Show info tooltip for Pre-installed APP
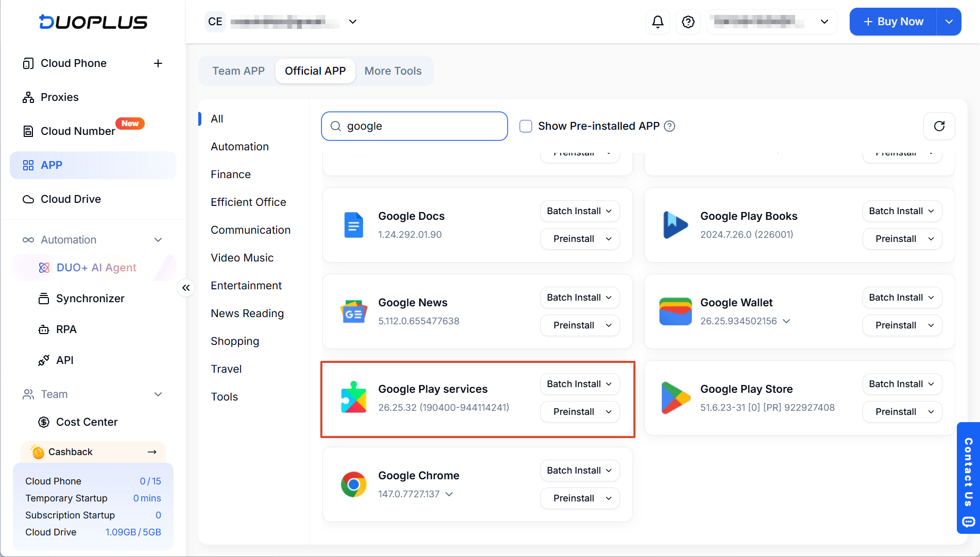 click(x=669, y=126)
